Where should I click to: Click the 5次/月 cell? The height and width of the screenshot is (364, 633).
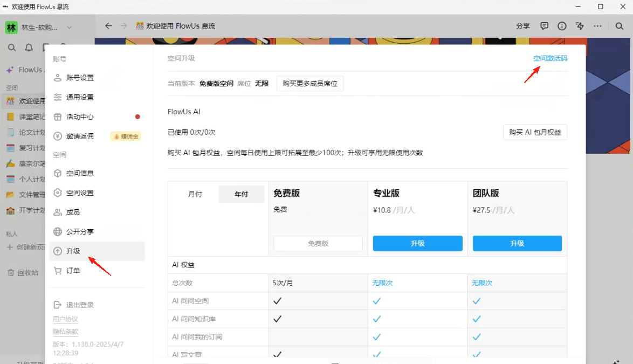click(283, 283)
